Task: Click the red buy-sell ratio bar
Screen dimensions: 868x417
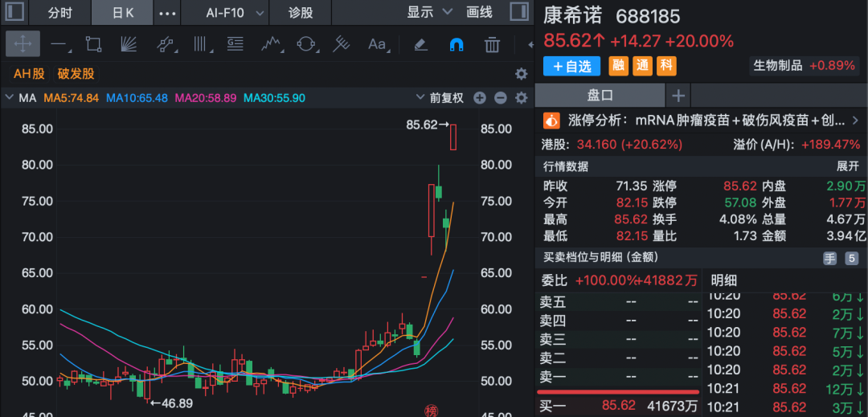Action: [615, 393]
